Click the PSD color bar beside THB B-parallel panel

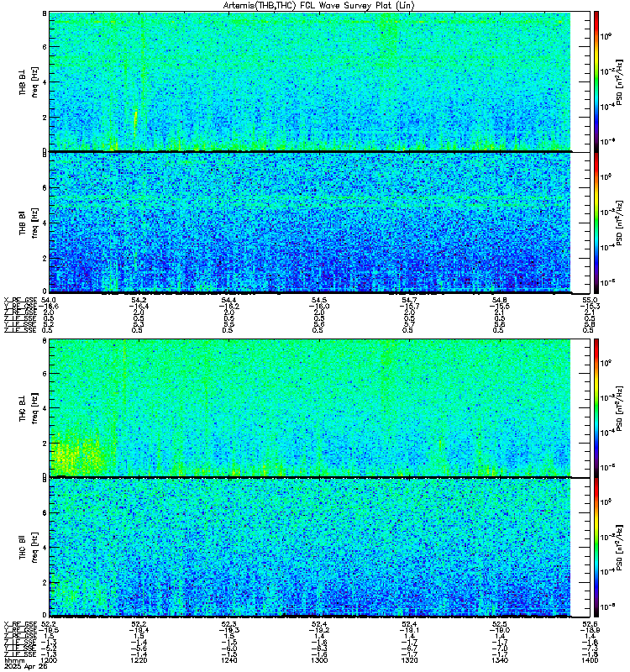coord(596,222)
